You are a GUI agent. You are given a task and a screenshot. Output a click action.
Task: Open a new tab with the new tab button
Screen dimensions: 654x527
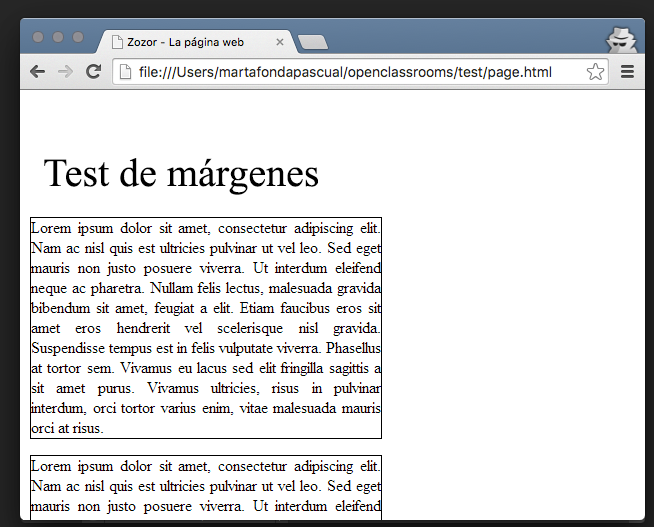coord(313,43)
